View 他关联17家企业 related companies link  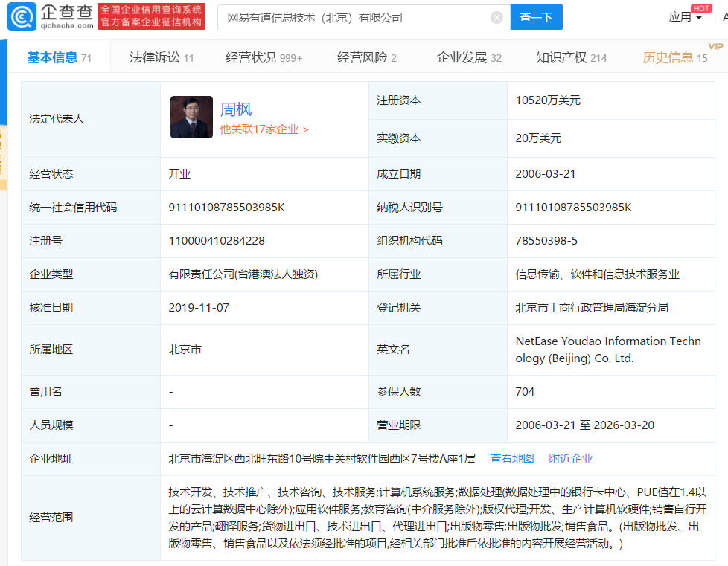click(264, 129)
